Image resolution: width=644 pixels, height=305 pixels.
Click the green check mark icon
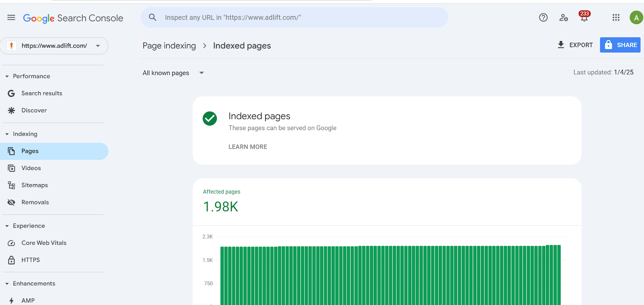(210, 118)
